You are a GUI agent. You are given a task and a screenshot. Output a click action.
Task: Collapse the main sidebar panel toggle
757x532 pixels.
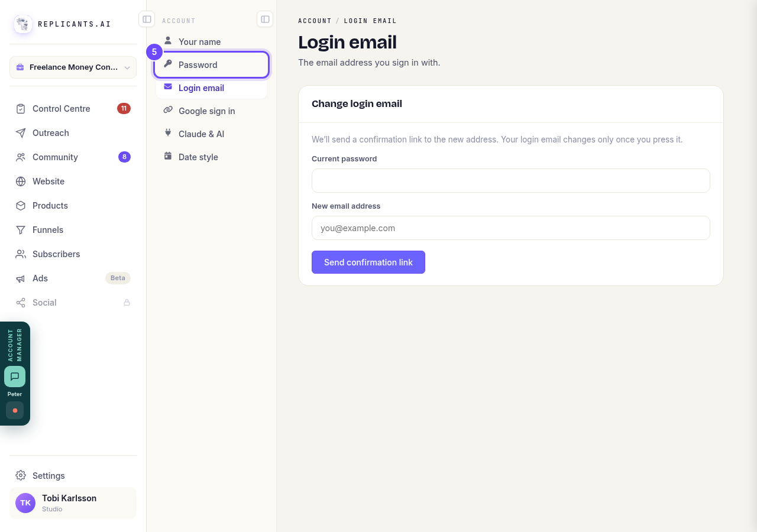pos(147,19)
